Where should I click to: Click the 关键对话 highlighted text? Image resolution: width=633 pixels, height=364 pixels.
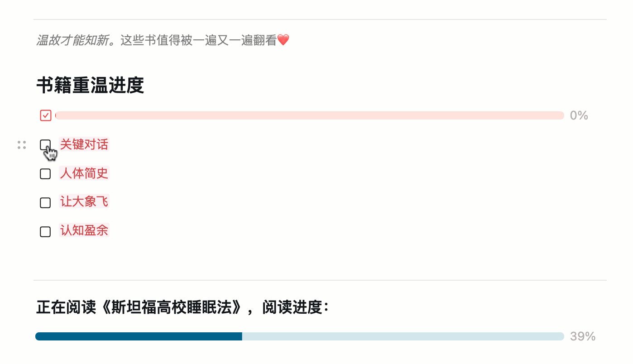click(x=84, y=144)
